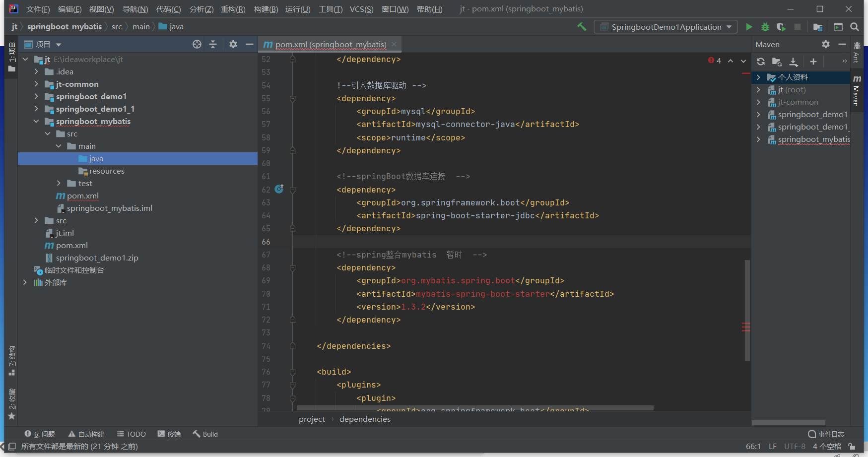Screen dimensions: 868x457
Task: Go to previous highlighted error arrow
Action: [x=731, y=61]
